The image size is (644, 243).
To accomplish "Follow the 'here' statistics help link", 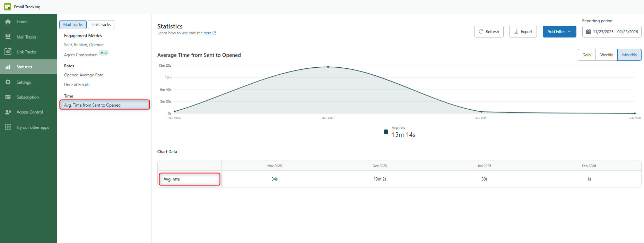I will 207,33.
